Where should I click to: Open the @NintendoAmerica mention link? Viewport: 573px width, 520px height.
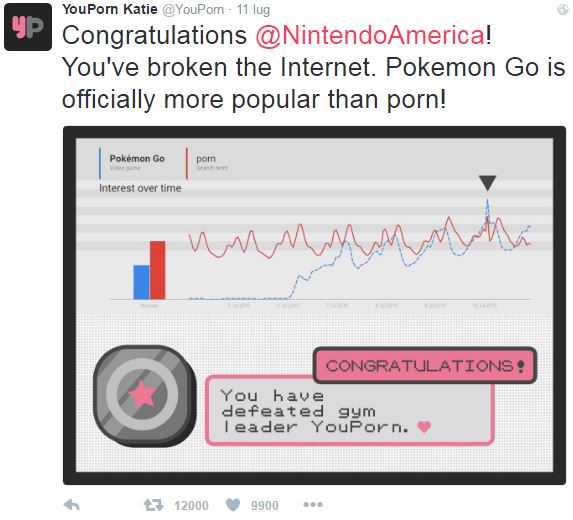371,35
